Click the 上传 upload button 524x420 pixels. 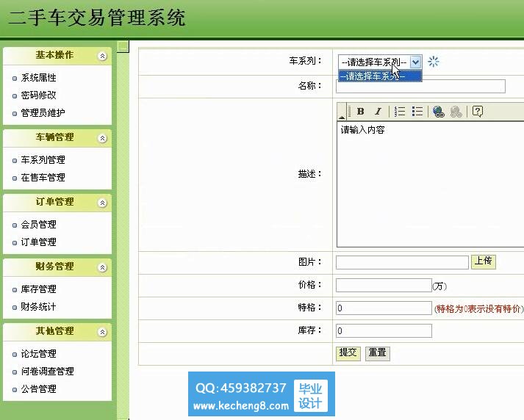(x=484, y=261)
